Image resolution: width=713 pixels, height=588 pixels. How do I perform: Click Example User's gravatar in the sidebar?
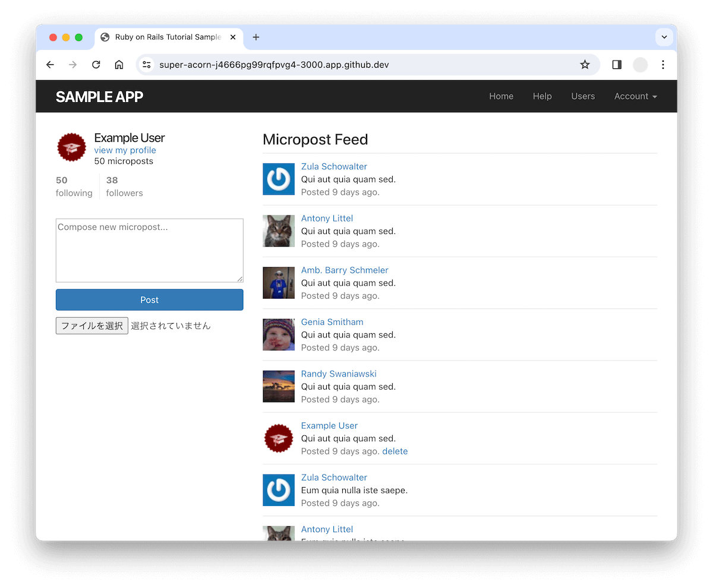pos(72,147)
